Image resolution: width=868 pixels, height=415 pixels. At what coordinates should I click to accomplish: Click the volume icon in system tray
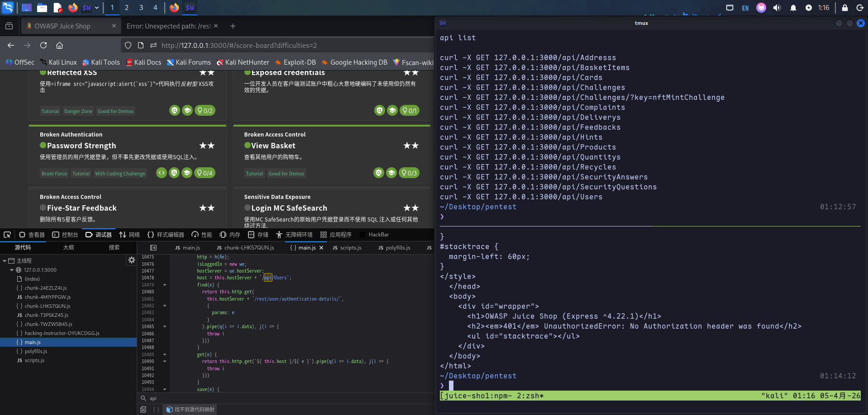coord(777,8)
